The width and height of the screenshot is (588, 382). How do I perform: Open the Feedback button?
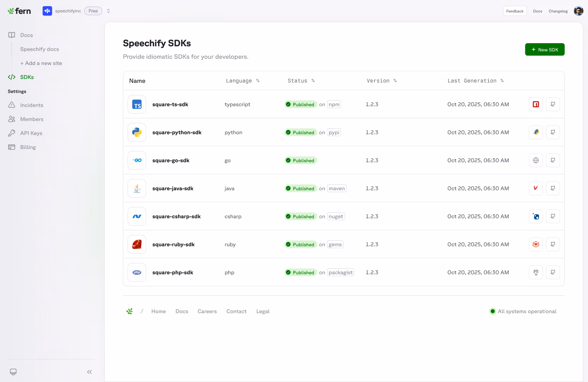click(x=515, y=11)
